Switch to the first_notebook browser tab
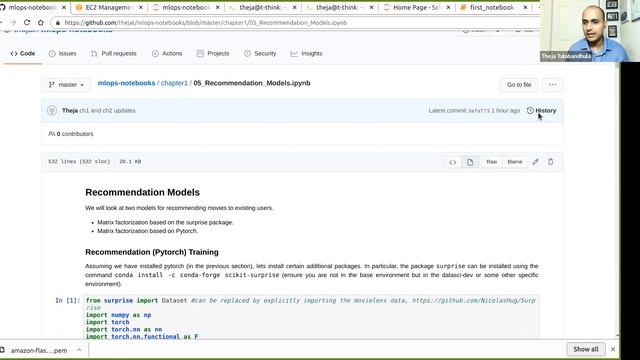640x360 pixels. pyautogui.click(x=492, y=7)
